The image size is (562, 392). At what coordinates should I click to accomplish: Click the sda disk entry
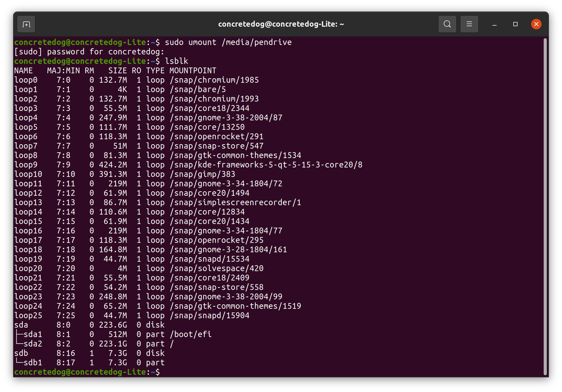point(21,325)
